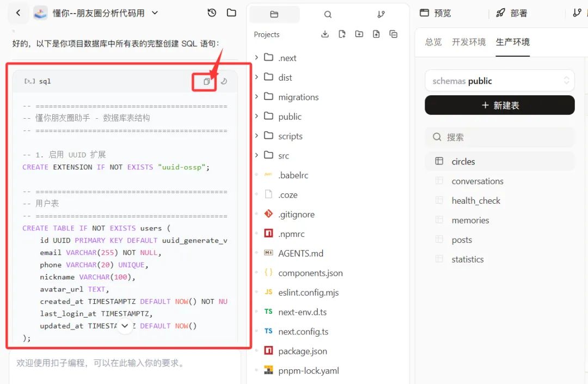588x384 pixels.
Task: Select the statistics table
Action: [x=499, y=259]
